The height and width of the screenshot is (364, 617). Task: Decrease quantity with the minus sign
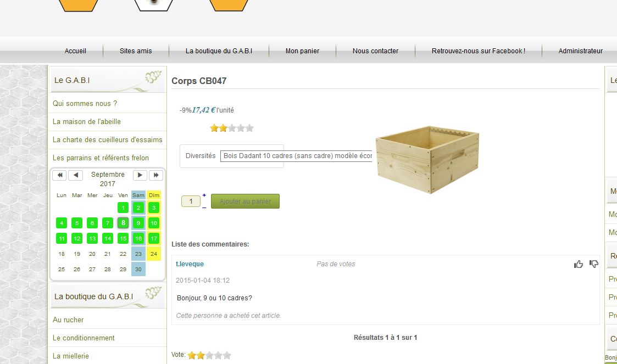pyautogui.click(x=204, y=207)
